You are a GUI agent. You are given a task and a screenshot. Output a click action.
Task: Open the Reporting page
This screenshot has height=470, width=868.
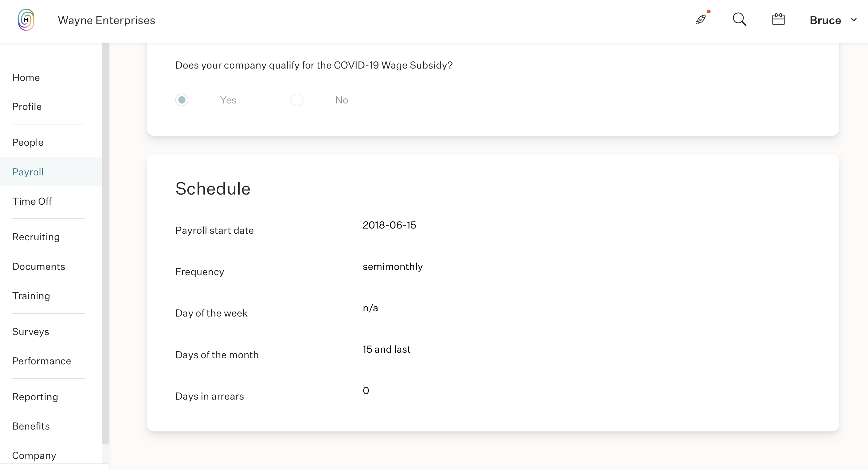click(35, 397)
